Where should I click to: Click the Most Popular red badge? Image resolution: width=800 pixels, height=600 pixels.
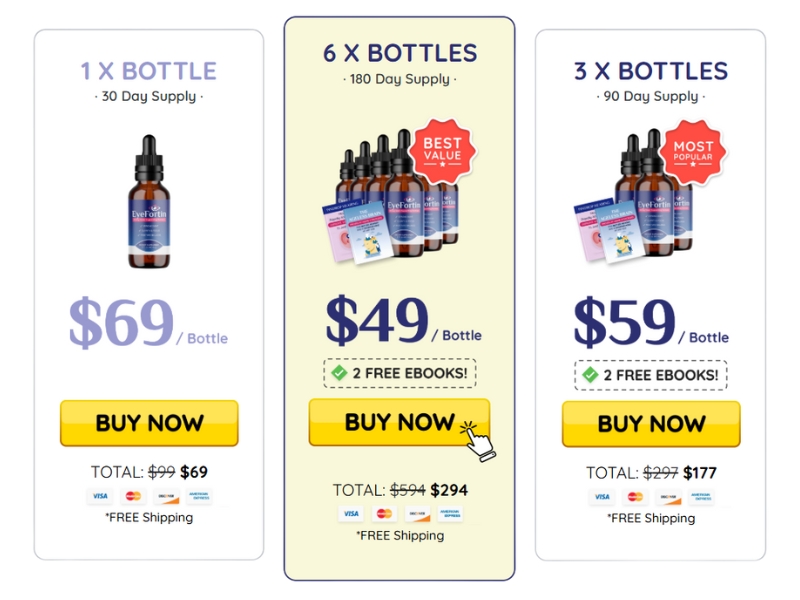pos(693,153)
